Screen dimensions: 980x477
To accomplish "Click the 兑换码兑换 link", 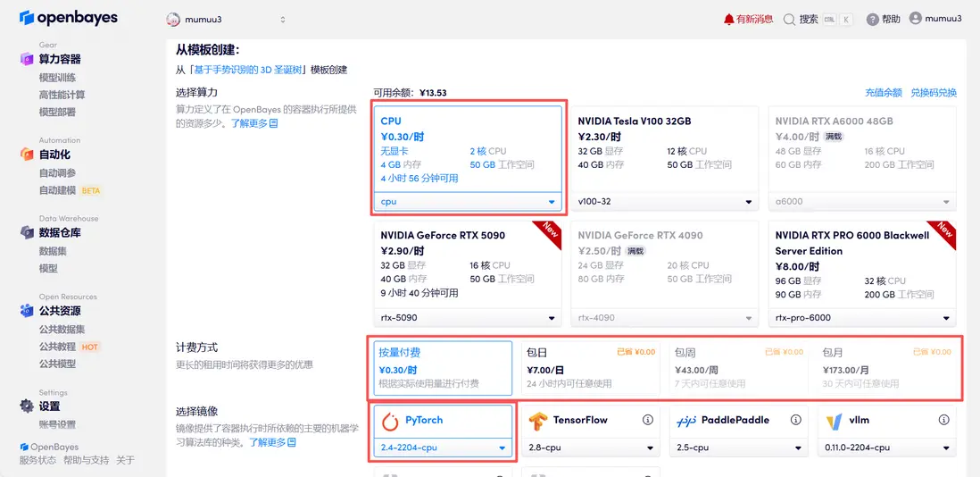I will coord(934,93).
